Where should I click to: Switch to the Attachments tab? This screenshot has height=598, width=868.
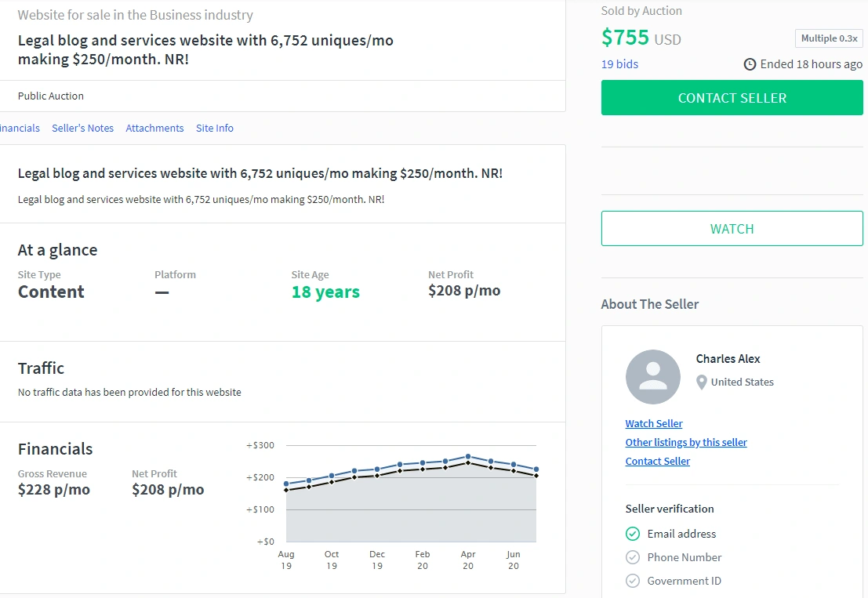[154, 128]
